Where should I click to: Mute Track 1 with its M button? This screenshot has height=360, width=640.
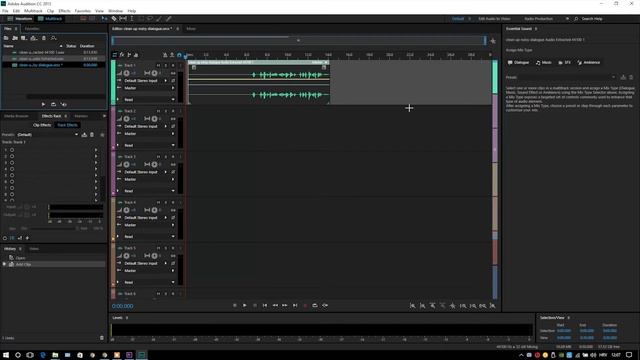(158, 65)
